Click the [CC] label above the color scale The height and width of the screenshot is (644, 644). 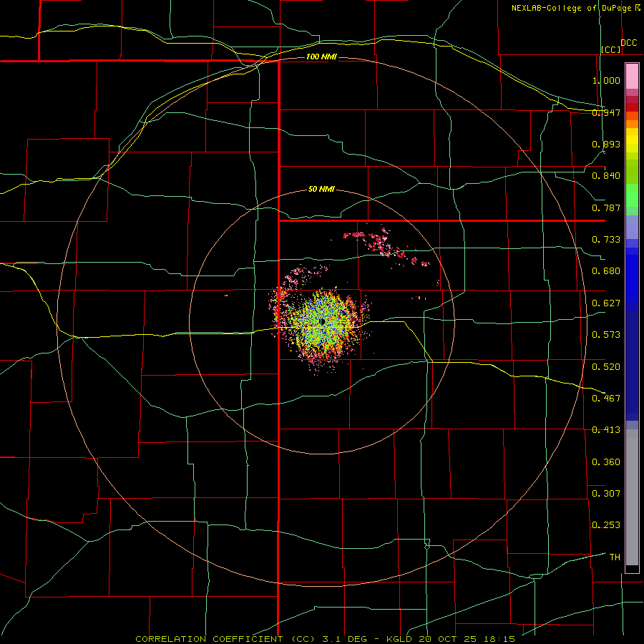point(611,49)
